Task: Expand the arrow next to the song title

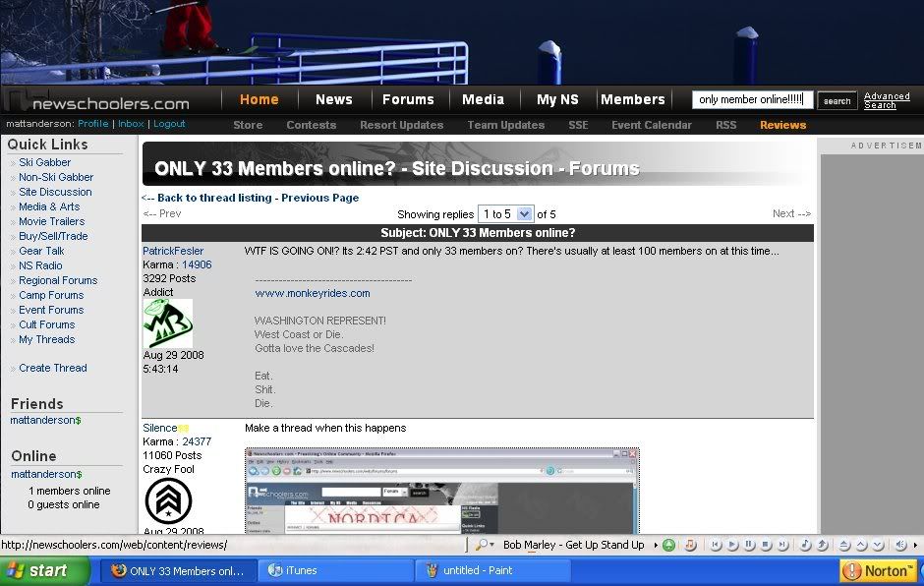Action: (x=653, y=545)
